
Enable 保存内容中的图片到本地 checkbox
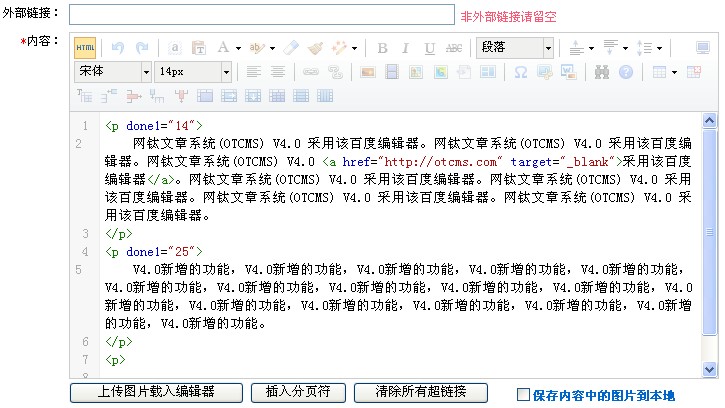pyautogui.click(x=523, y=395)
